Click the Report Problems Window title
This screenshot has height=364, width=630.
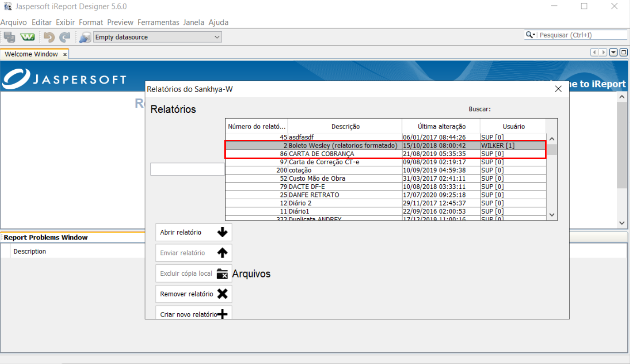coord(46,237)
